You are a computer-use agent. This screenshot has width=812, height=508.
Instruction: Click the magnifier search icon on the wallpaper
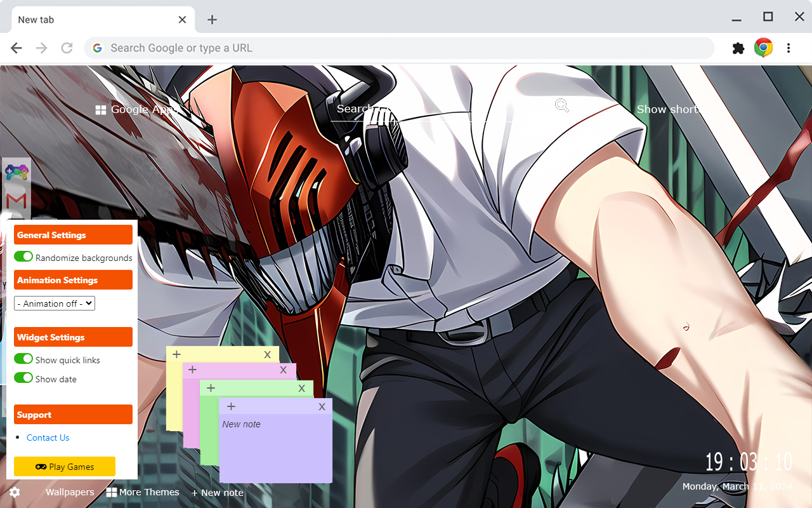561,105
